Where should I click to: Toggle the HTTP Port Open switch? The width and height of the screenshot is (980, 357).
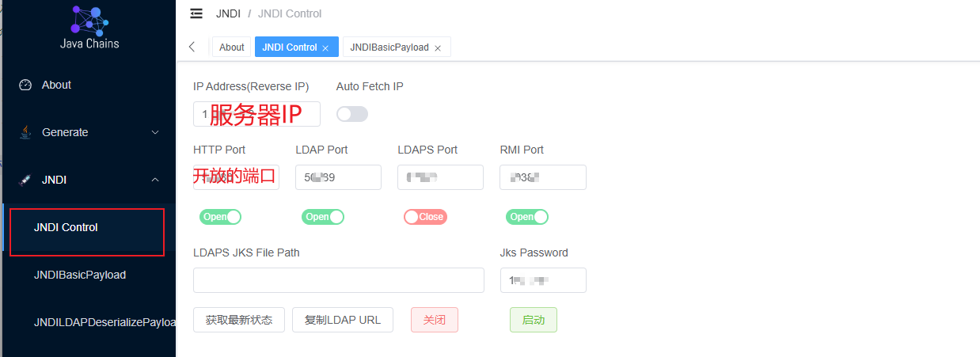click(x=220, y=217)
